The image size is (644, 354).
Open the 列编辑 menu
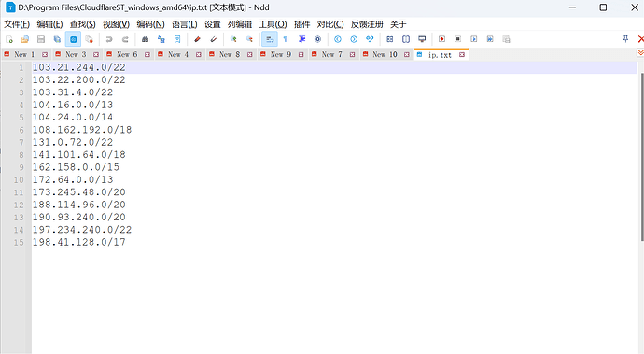[240, 24]
